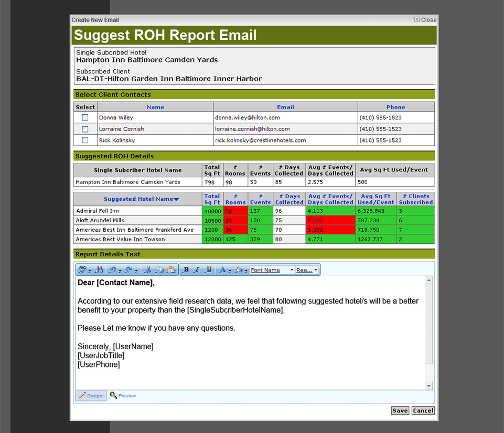Sort contacts by Name column
504x433 pixels.
tap(155, 107)
